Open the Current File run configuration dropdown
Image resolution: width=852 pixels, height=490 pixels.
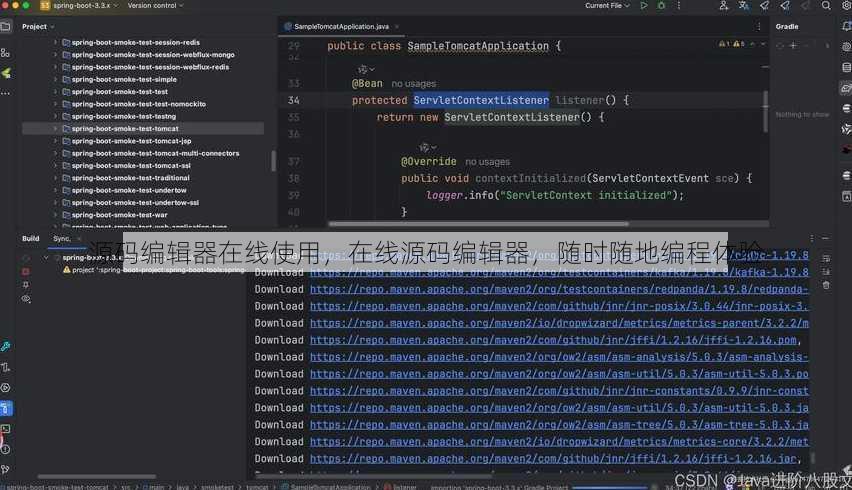607,5
